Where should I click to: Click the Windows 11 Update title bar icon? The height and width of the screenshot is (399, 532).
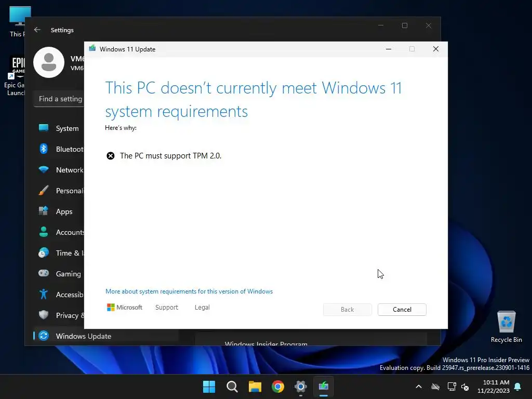92,49
